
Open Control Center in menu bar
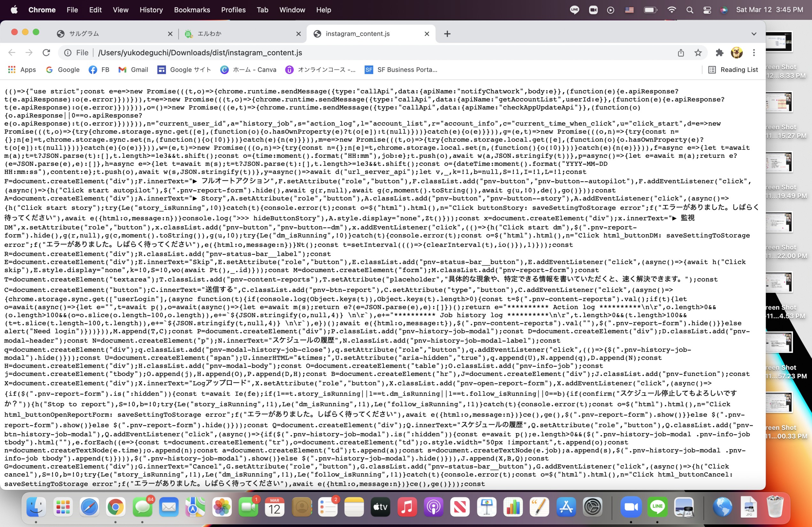point(707,10)
